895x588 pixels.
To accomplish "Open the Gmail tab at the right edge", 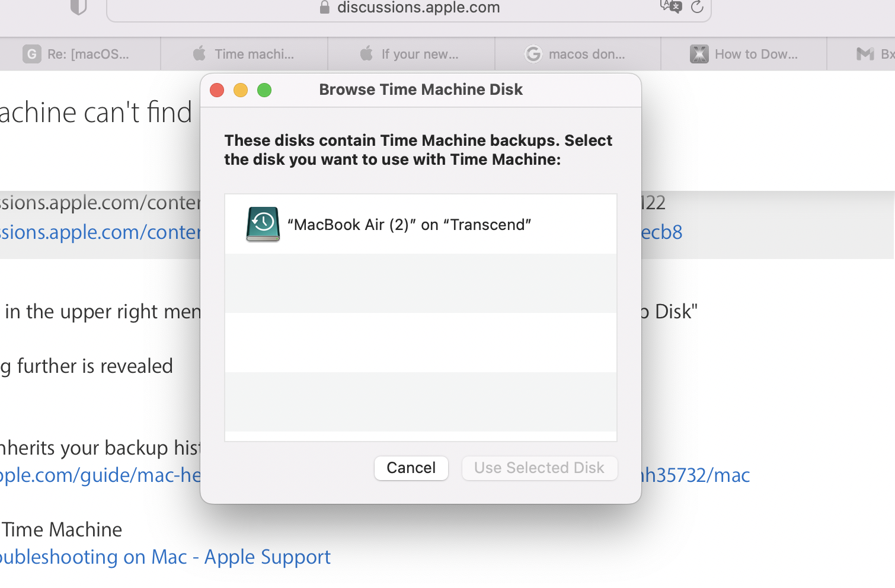I will coord(861,54).
